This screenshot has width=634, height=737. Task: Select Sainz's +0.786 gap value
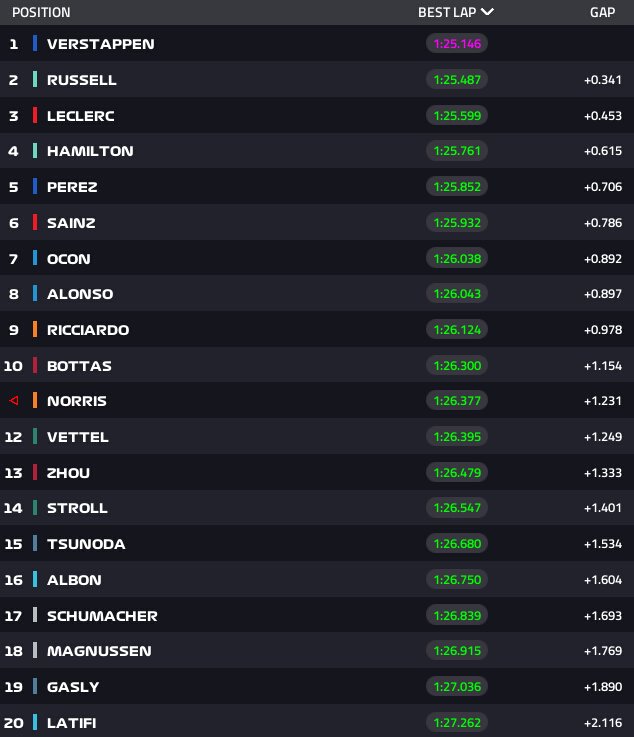point(604,223)
